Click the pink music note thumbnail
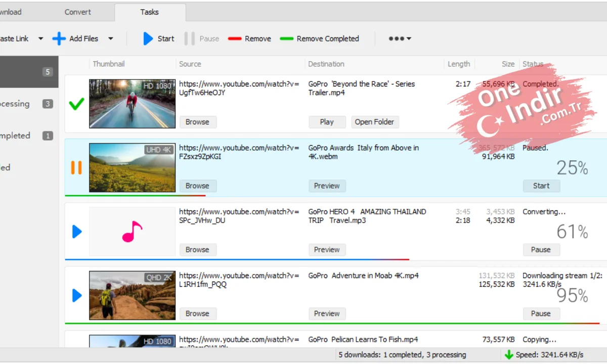 click(x=133, y=232)
